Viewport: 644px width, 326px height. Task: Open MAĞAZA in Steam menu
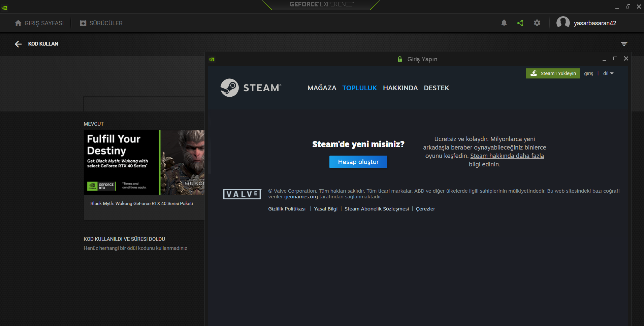(322, 88)
